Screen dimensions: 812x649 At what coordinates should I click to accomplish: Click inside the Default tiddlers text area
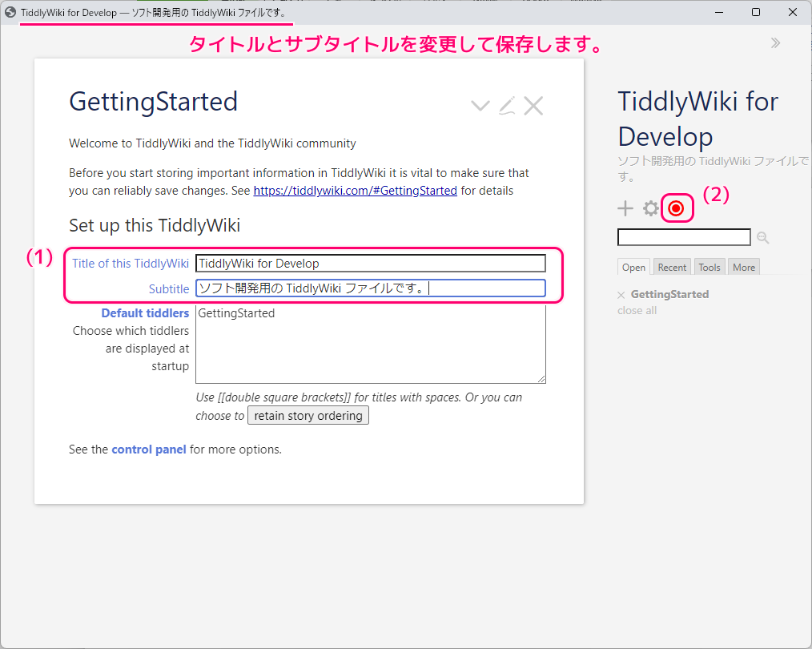coord(370,345)
